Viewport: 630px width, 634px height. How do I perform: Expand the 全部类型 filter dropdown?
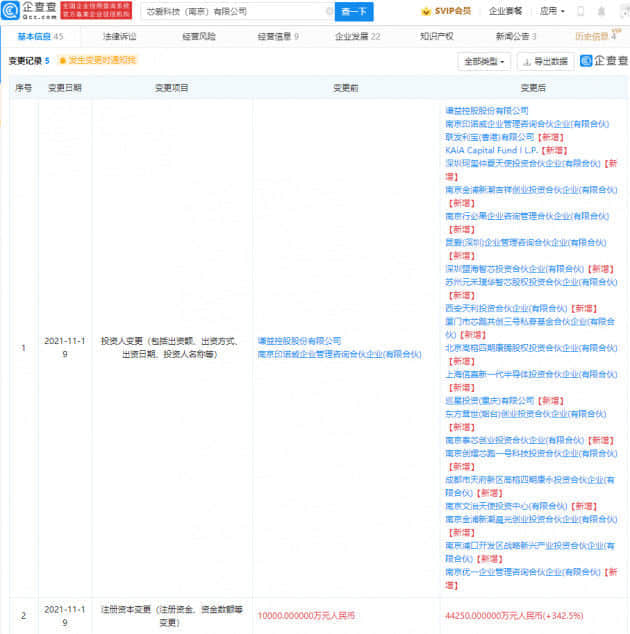click(x=484, y=62)
